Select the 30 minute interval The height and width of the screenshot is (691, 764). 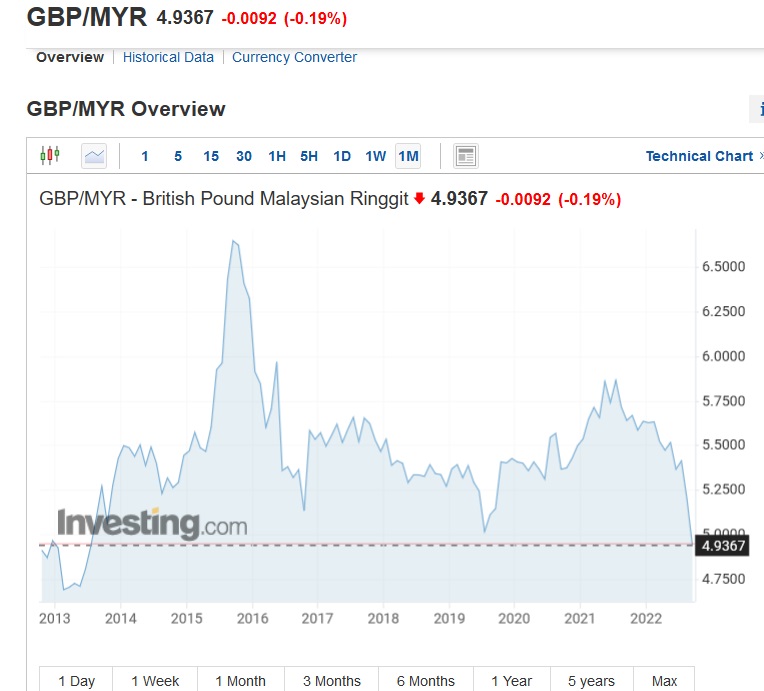pos(244,156)
